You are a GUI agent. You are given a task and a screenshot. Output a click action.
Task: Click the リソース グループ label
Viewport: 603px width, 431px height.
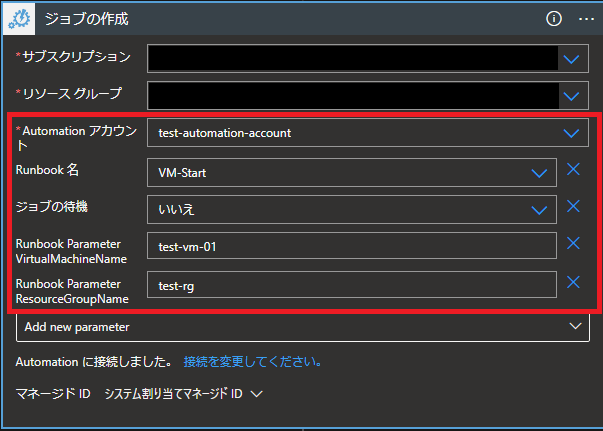pos(72,93)
